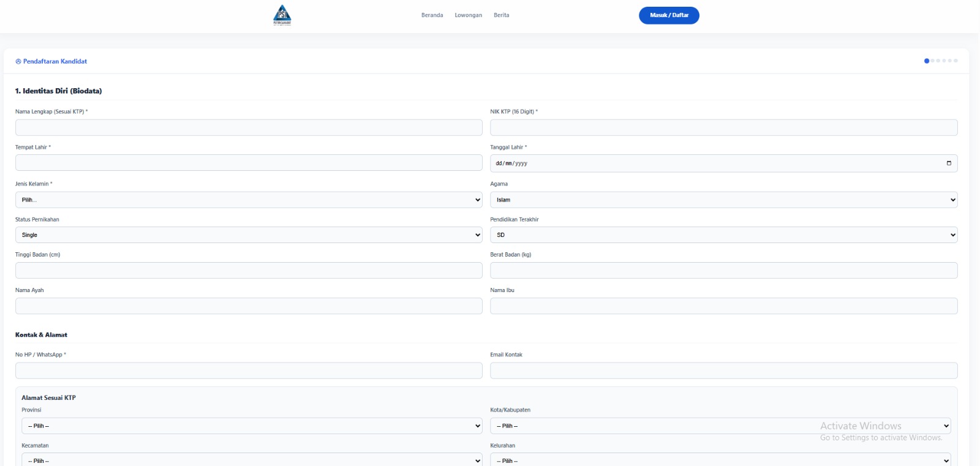This screenshot has height=466, width=980.
Task: Click the NIK KTP input field
Action: pos(723,127)
